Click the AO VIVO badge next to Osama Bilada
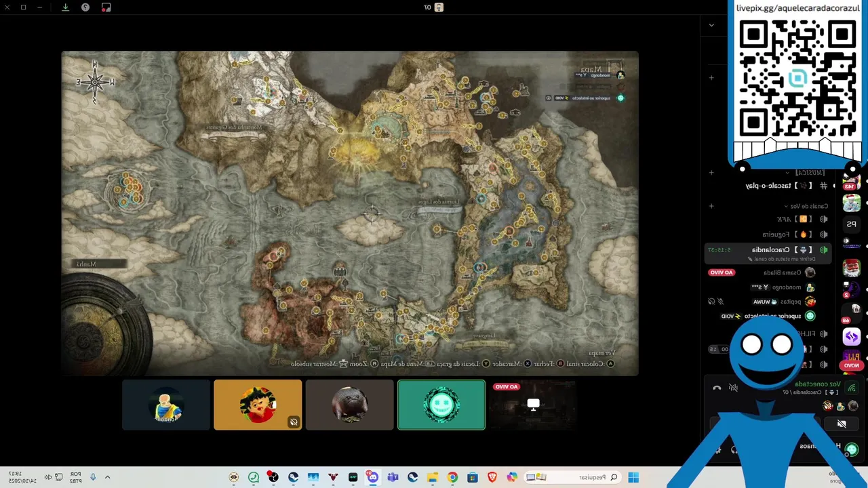 tap(722, 272)
